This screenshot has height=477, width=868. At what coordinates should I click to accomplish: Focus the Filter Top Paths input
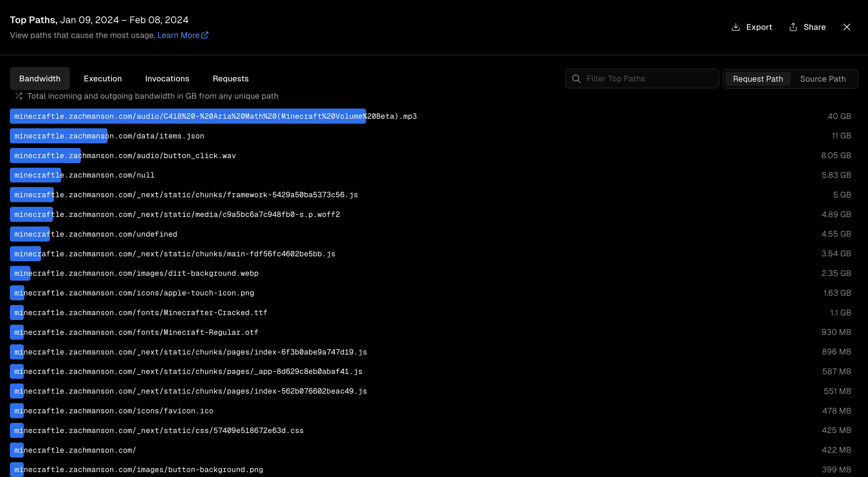coord(642,79)
